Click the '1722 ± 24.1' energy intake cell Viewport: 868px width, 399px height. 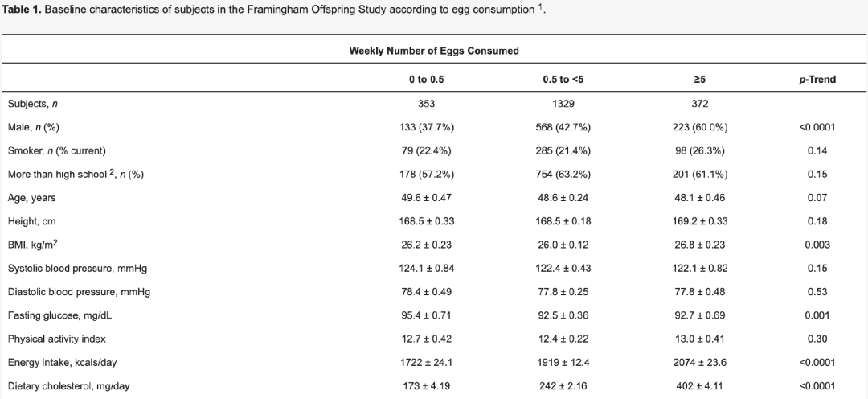point(426,363)
